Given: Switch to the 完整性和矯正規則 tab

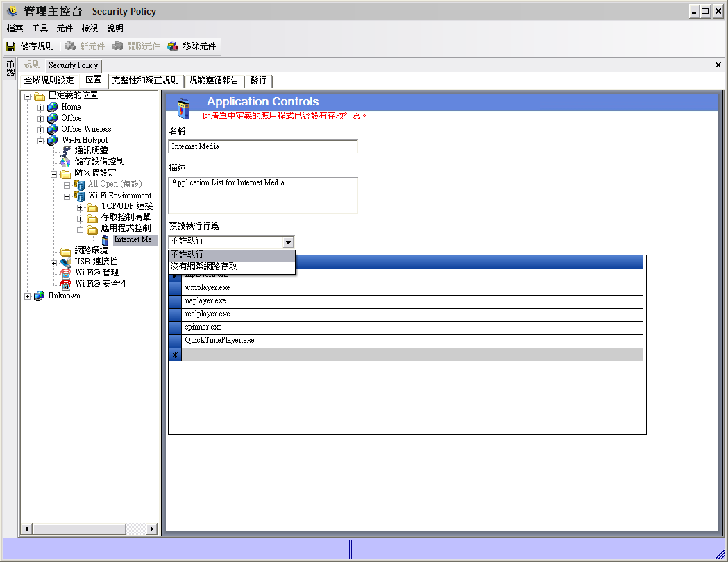Looking at the screenshot, I should point(145,80).
